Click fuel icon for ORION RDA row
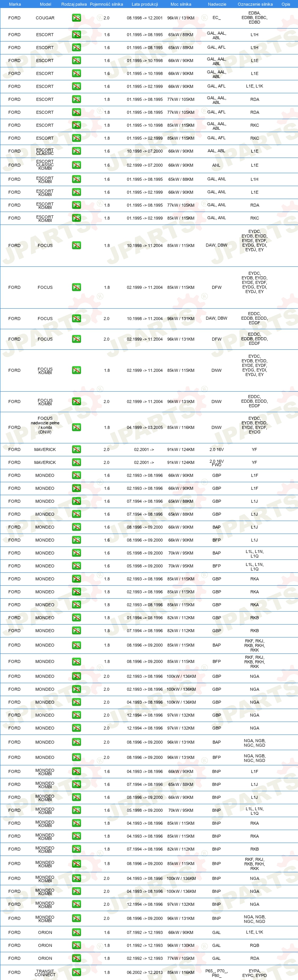This screenshot has height=980, width=298. [76, 958]
